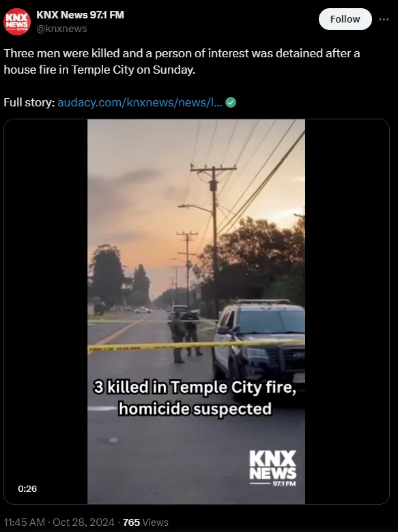View the 765 Views count
Image resolution: width=398 pixels, height=532 pixels.
[145, 522]
